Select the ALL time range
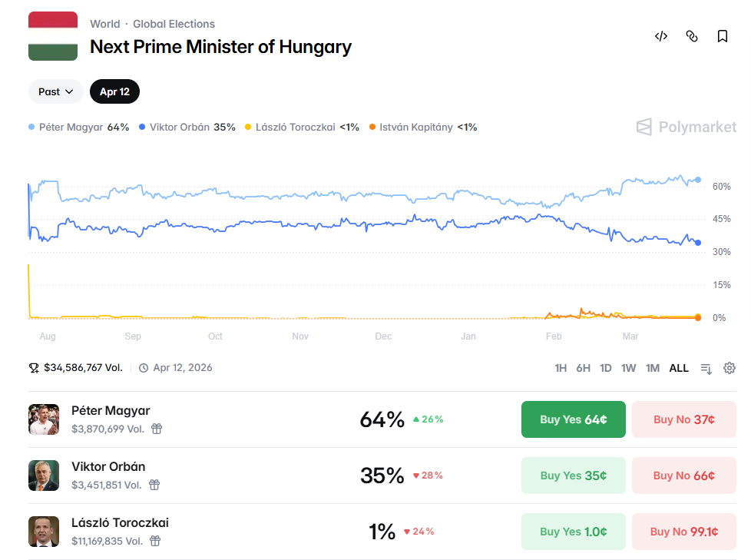751x560 pixels. coord(679,368)
